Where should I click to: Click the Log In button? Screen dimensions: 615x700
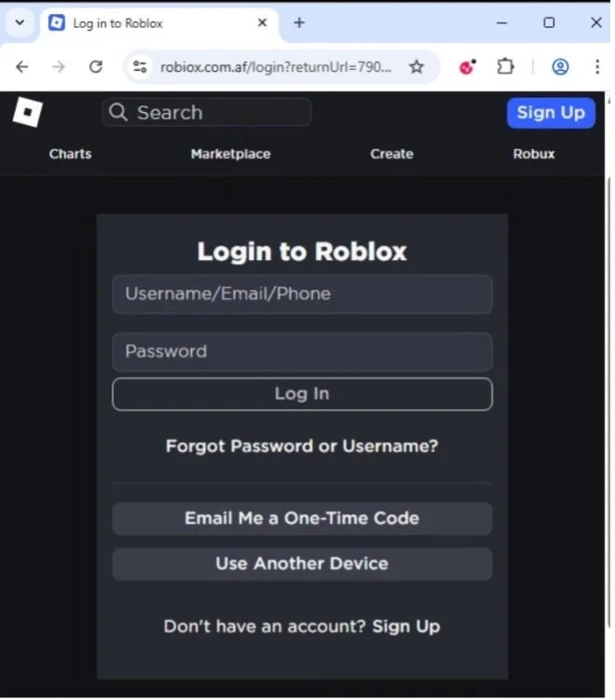tap(302, 394)
